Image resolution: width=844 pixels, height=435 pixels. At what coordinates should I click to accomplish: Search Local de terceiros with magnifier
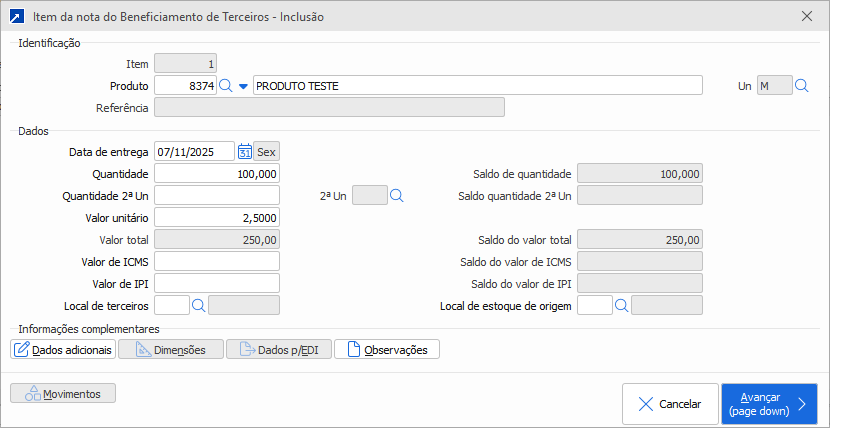point(198,306)
